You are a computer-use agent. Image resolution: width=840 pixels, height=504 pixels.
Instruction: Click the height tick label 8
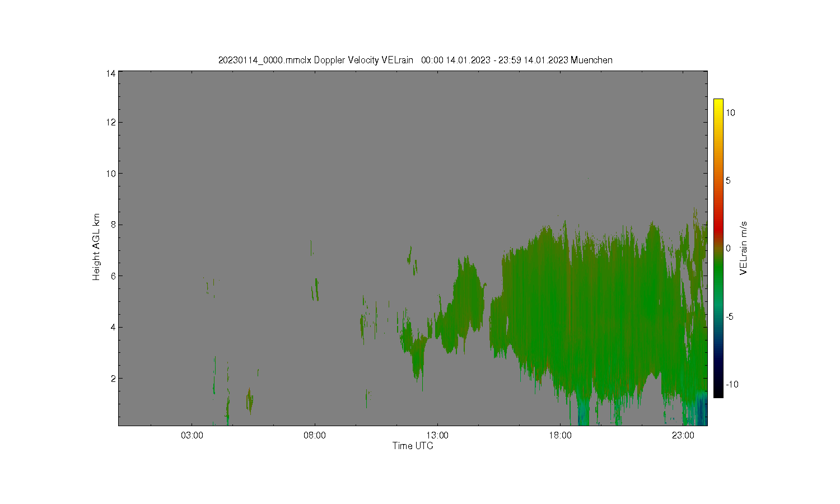tap(113, 225)
